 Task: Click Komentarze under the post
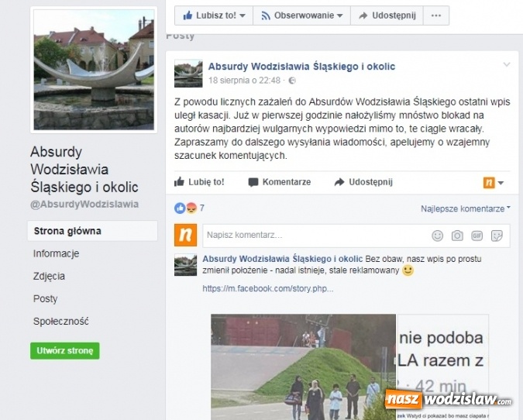[280, 182]
